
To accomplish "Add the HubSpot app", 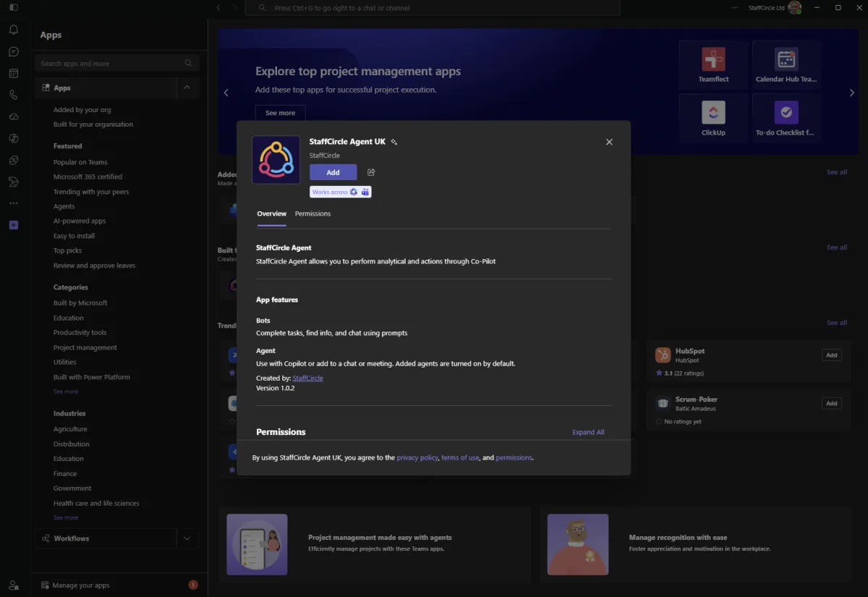I will click(x=832, y=355).
